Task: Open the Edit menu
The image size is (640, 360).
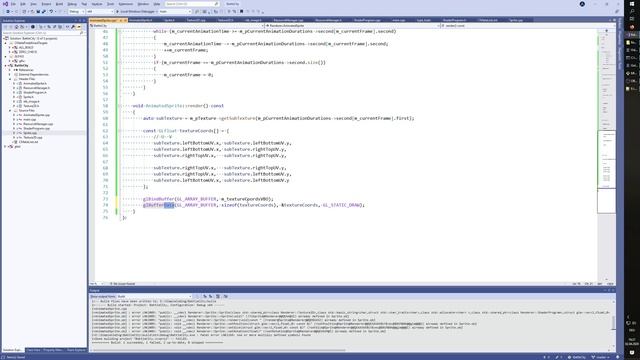Action: (23, 4)
